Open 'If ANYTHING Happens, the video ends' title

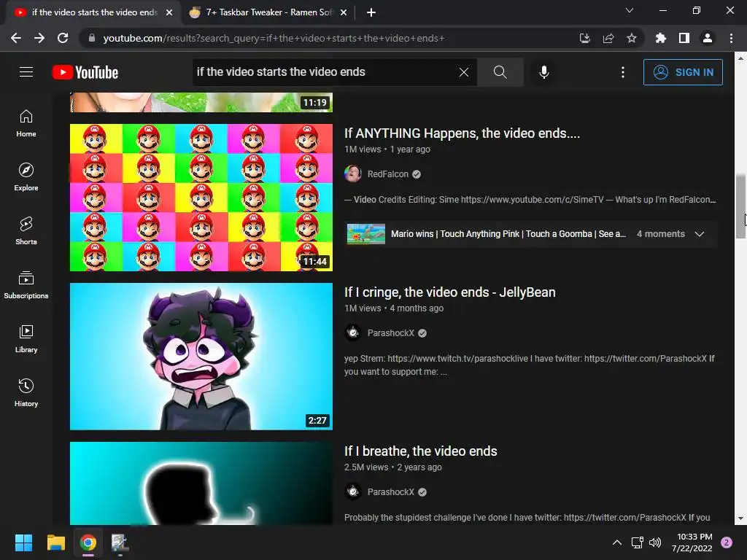[x=462, y=133]
